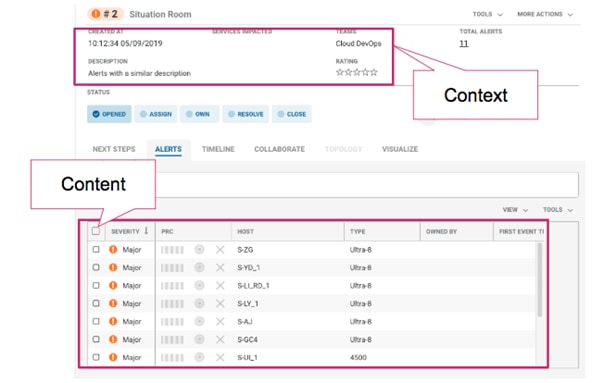Open the TOOLS dropdown in the header
This screenshot has width=604, height=383.
(x=487, y=14)
